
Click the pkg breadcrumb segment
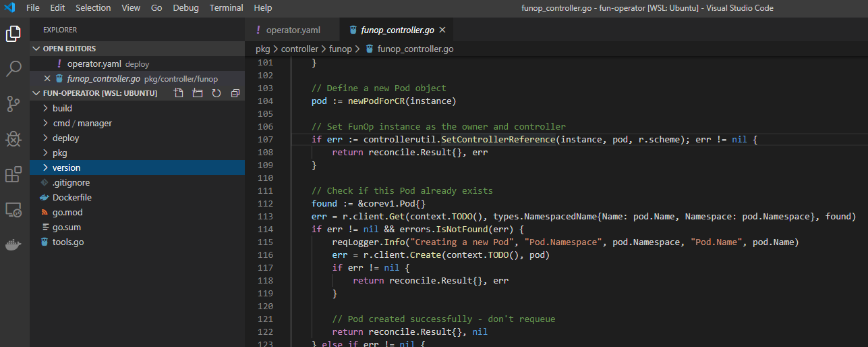click(262, 49)
